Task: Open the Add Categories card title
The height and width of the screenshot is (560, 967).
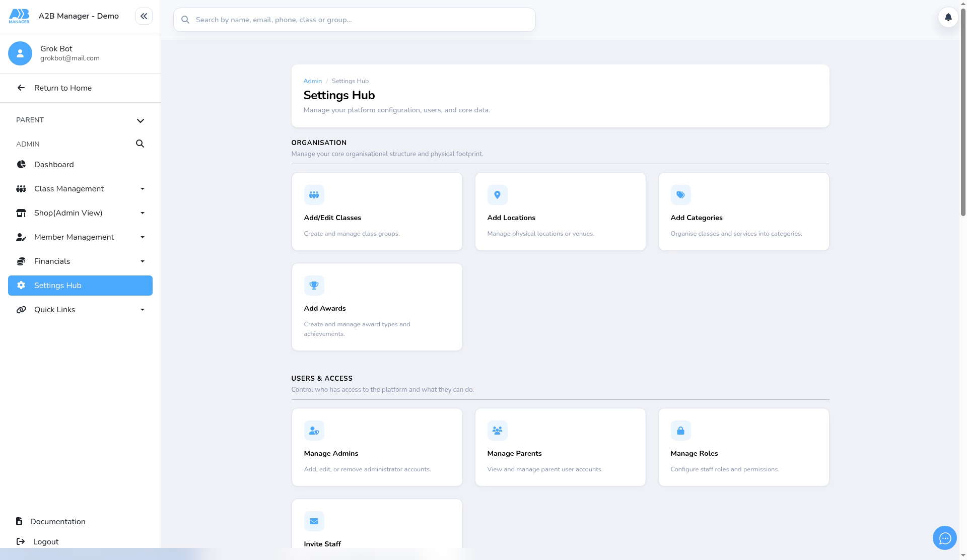Action: coord(696,218)
